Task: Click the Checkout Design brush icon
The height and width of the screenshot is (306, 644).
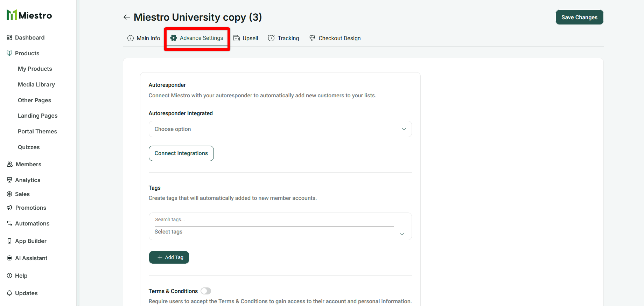Action: tap(312, 38)
